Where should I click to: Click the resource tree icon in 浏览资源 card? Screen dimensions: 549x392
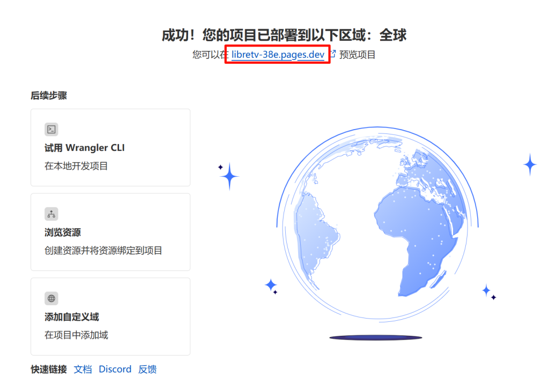51,214
